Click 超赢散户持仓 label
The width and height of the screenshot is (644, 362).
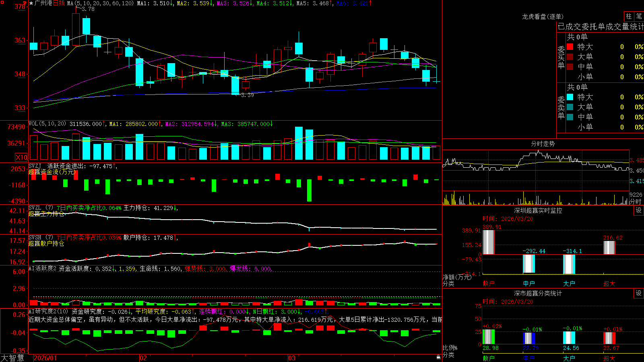click(x=46, y=243)
